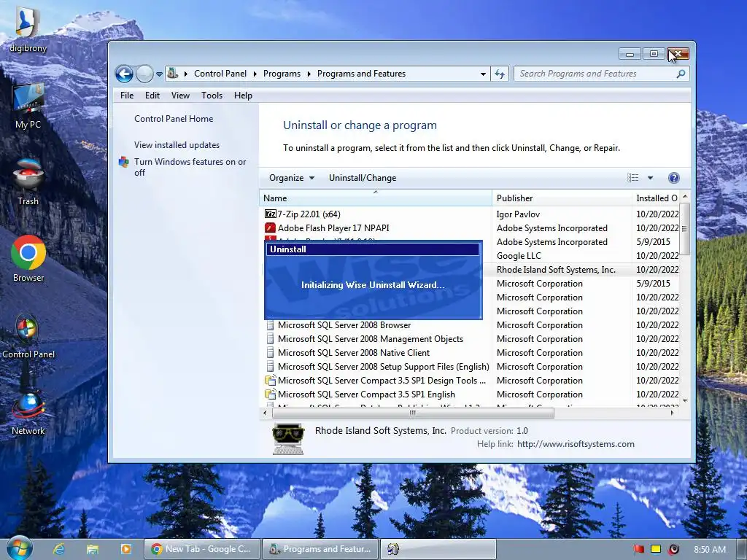The height and width of the screenshot is (560, 747).
Task: Click the Rhode Island Soft Systems publisher cell
Action: pyautogui.click(x=556, y=270)
